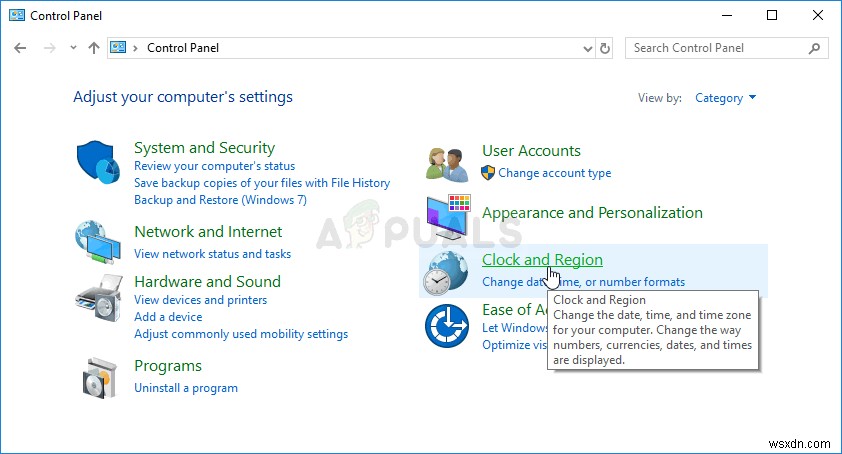Image resolution: width=842 pixels, height=454 pixels.
Task: Open Adjust commonly used mobility settings
Action: [241, 334]
